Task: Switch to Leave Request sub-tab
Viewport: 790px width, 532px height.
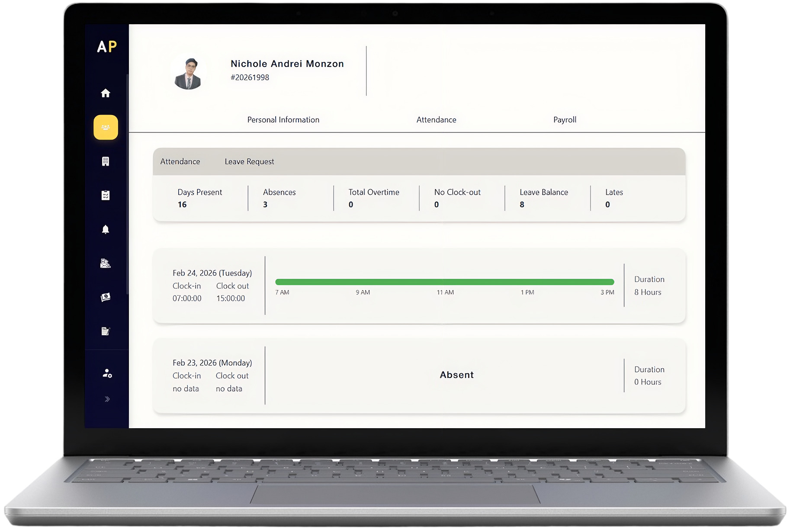Action: tap(249, 162)
